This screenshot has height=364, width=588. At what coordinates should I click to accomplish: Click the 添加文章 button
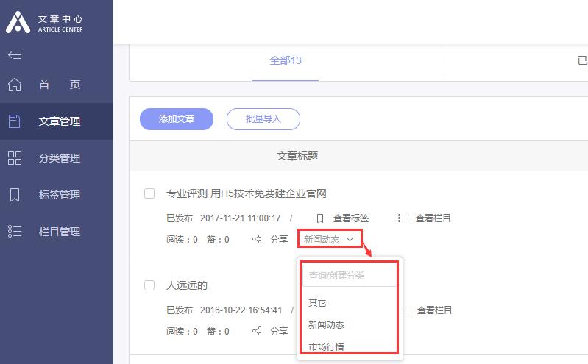tap(177, 119)
